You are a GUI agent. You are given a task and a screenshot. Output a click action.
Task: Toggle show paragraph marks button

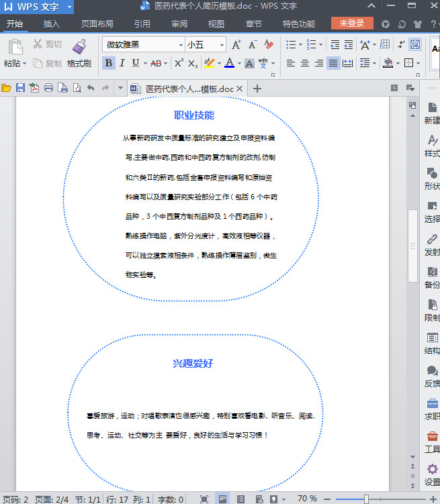pos(401,45)
